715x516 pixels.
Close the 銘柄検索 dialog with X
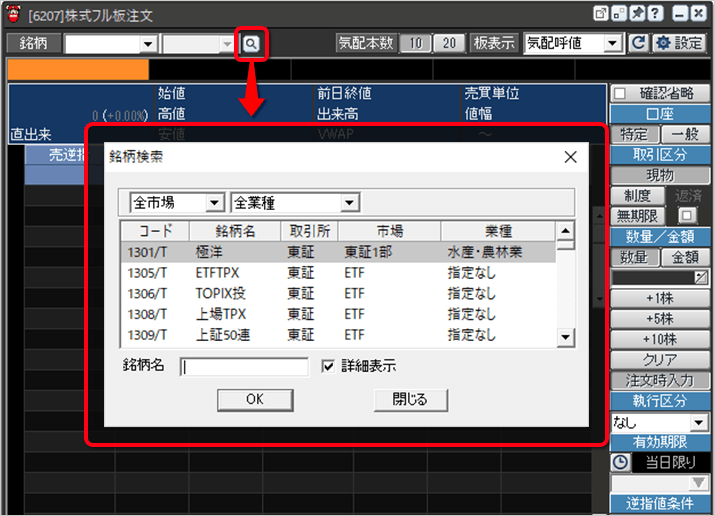click(x=570, y=157)
